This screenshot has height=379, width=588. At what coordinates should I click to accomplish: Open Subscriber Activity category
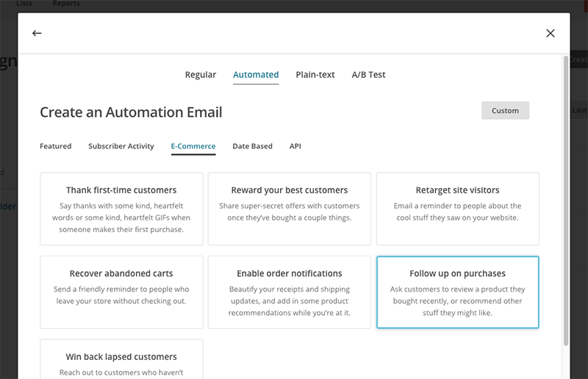pyautogui.click(x=121, y=146)
